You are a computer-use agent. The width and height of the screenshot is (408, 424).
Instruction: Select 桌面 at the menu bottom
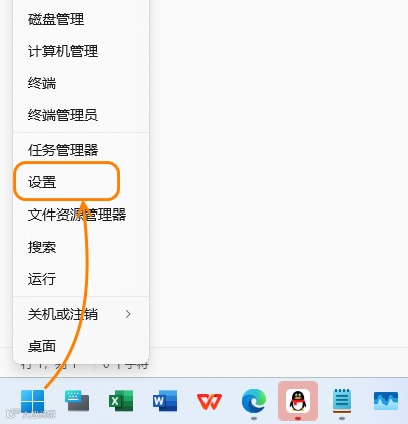81,346
